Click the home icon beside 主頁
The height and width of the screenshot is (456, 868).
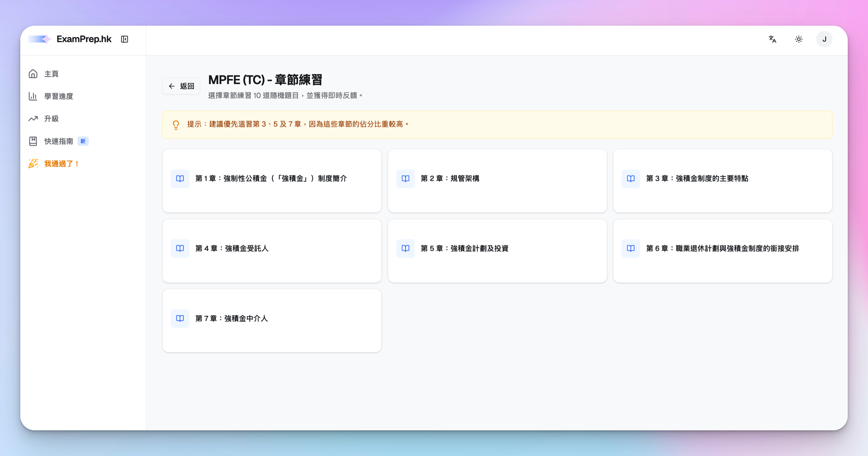(x=33, y=74)
